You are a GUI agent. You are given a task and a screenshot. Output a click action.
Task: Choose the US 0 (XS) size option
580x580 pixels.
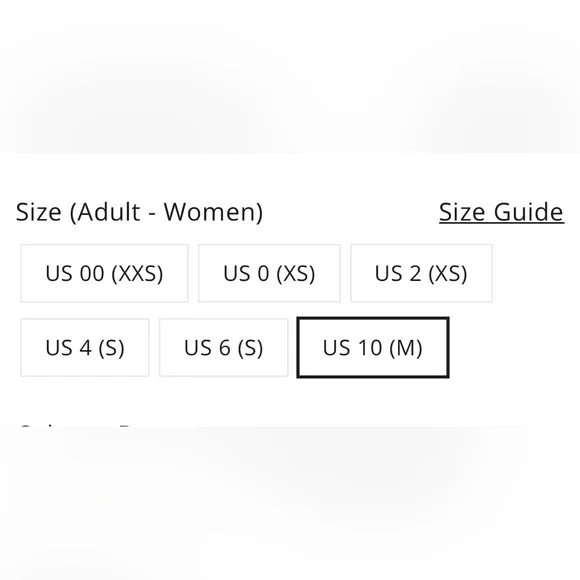coord(269,273)
